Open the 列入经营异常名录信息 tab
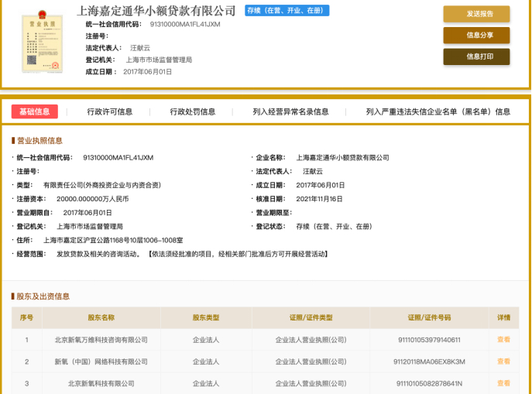532x394 pixels. point(290,111)
